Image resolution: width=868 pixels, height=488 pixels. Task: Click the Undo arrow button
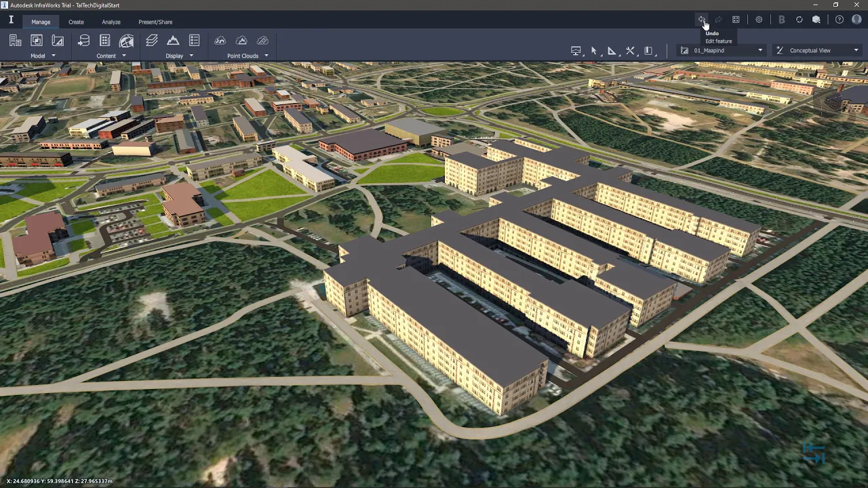[702, 20]
